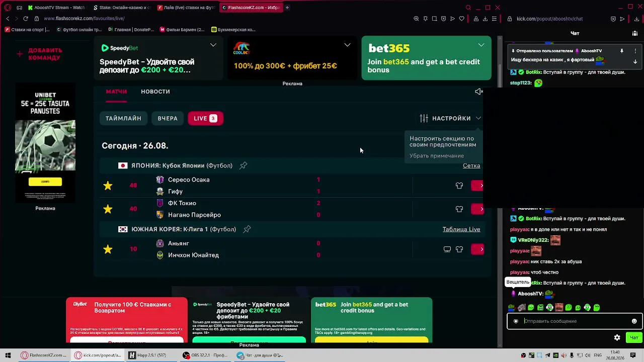Switch to Stake casino browser tab
The image size is (644, 362).
coord(122,8)
